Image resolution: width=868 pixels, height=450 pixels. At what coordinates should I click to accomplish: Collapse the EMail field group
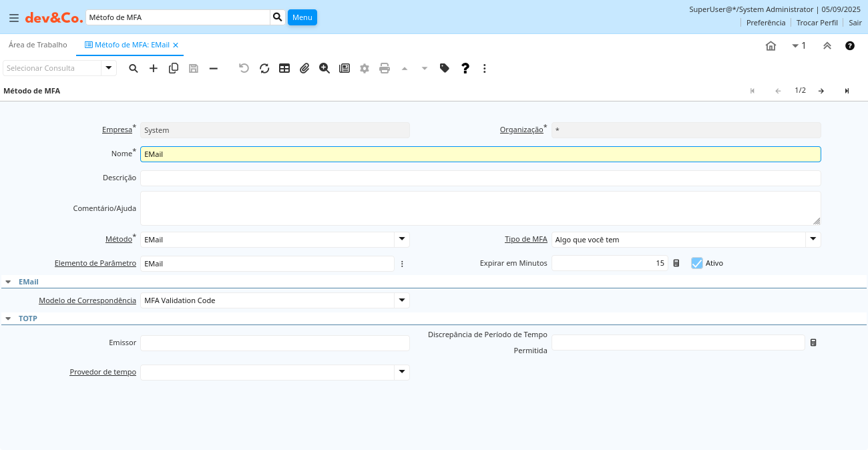pyautogui.click(x=8, y=282)
